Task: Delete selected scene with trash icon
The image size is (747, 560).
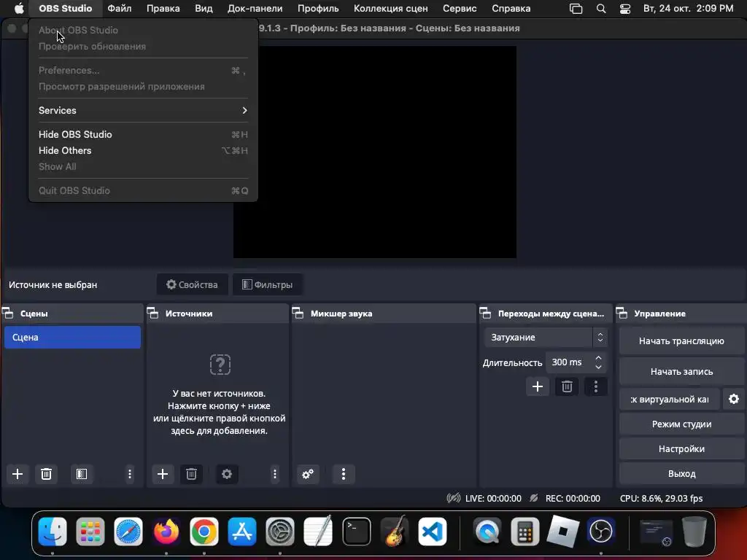Action: tap(46, 474)
